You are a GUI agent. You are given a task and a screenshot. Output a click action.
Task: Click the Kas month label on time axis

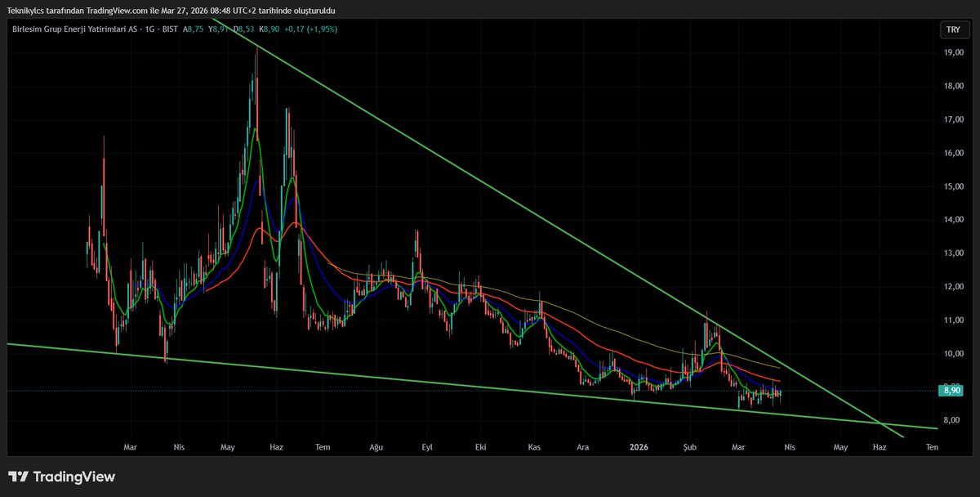[x=535, y=447]
